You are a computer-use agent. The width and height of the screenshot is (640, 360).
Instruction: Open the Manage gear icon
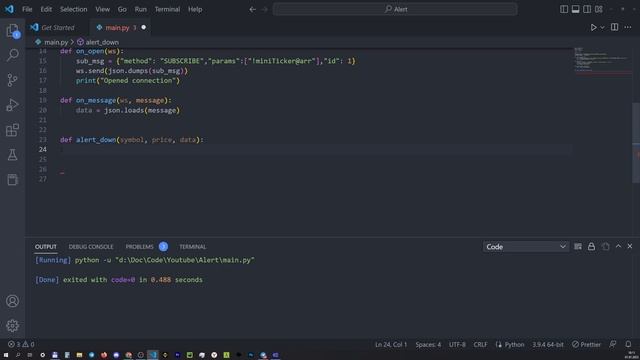(12, 326)
